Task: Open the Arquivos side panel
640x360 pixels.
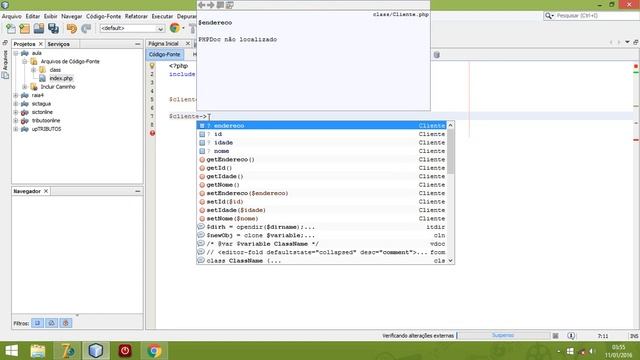Action: pyautogui.click(x=5, y=60)
